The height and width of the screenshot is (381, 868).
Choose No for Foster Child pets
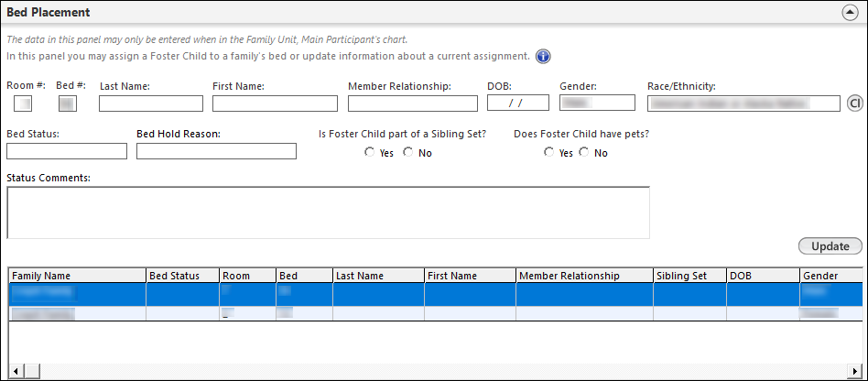point(584,153)
